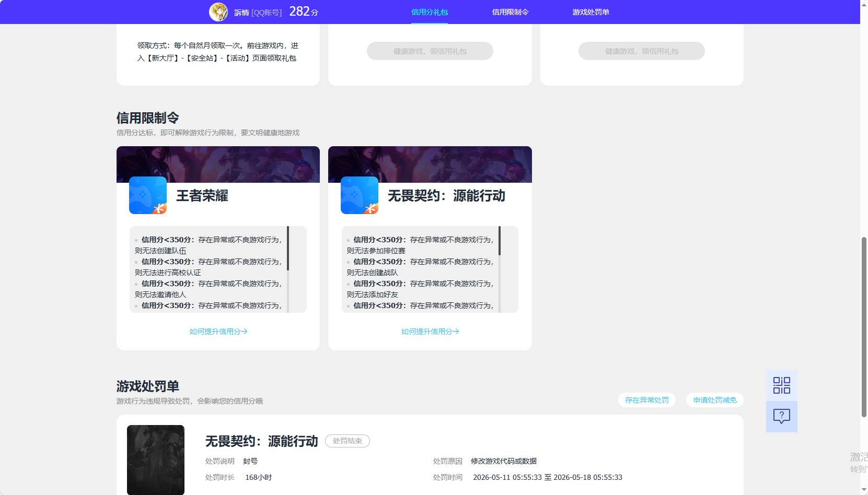The image size is (868, 495).
Task: Click the 则无法创建战队 restriction text
Action: tap(372, 273)
